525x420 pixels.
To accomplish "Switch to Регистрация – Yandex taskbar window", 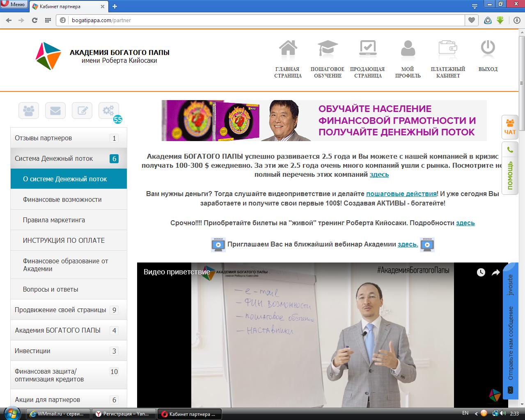I will (123, 414).
